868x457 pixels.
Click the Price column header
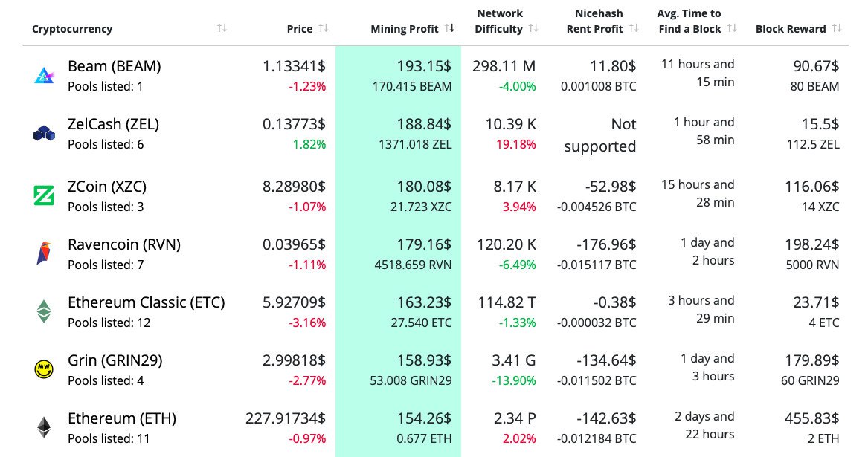[300, 29]
